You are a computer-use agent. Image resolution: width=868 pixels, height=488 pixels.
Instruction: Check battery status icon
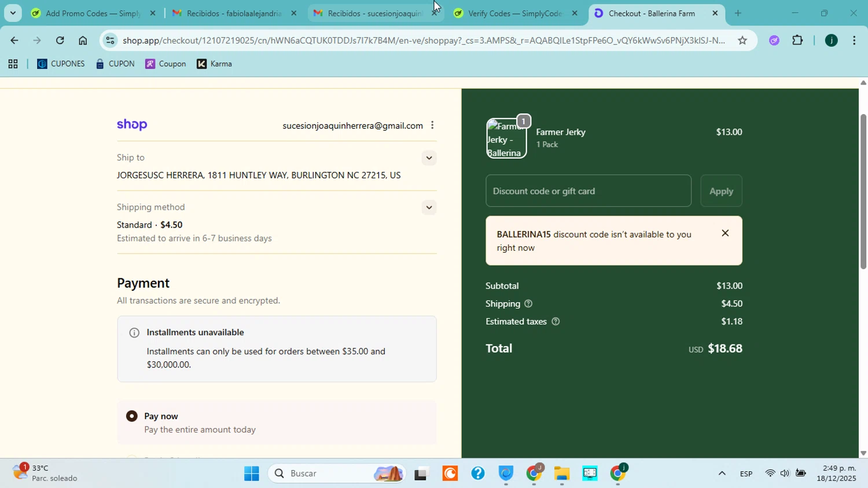(x=801, y=474)
